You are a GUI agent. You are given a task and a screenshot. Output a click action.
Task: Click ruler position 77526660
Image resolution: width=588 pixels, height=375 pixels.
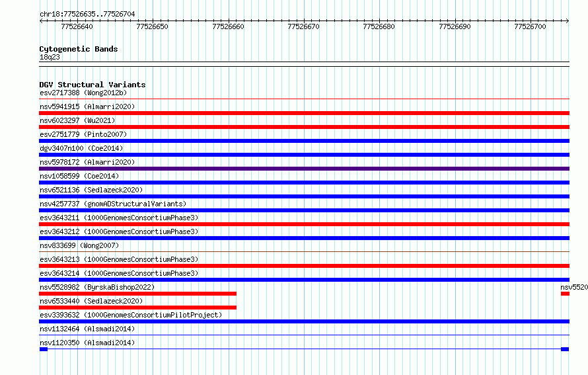[228, 26]
